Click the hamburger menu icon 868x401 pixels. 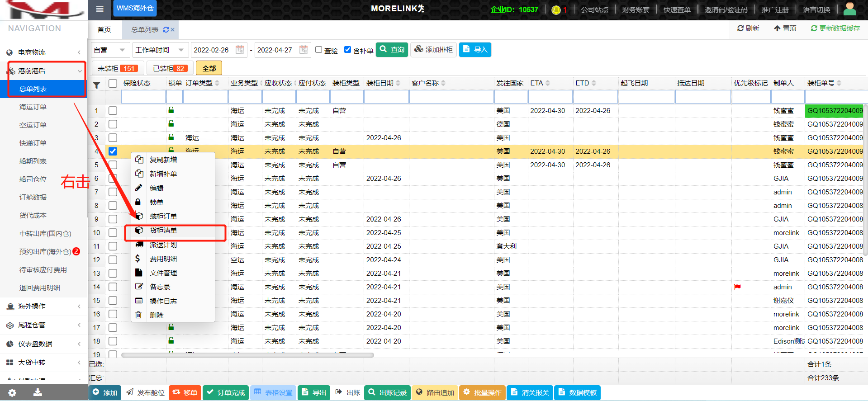coord(100,9)
